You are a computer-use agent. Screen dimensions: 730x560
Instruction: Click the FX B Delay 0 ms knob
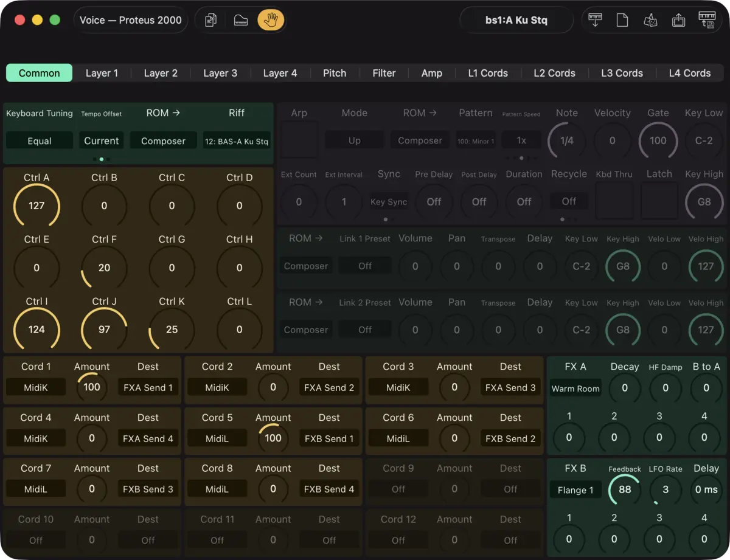pyautogui.click(x=706, y=489)
